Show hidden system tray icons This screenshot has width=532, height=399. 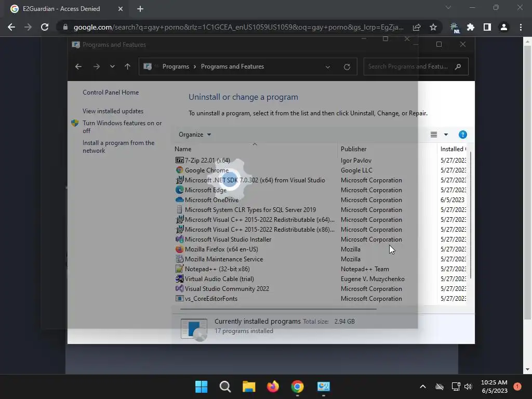point(423,387)
